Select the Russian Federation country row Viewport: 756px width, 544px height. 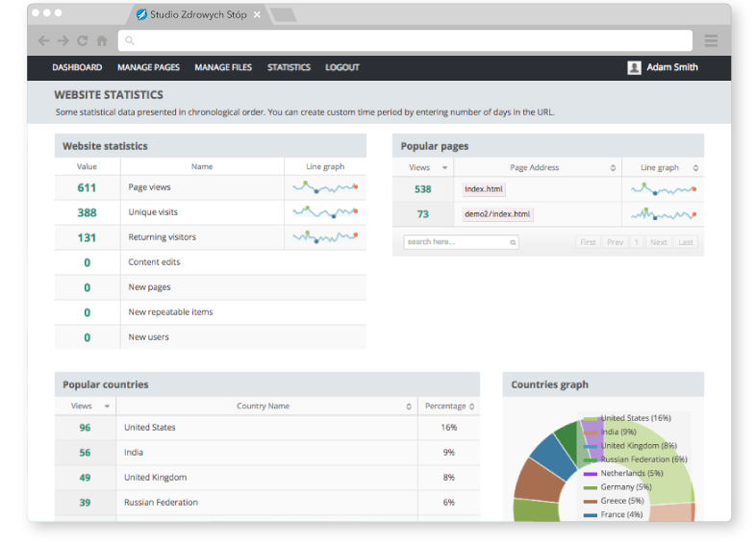point(267,503)
